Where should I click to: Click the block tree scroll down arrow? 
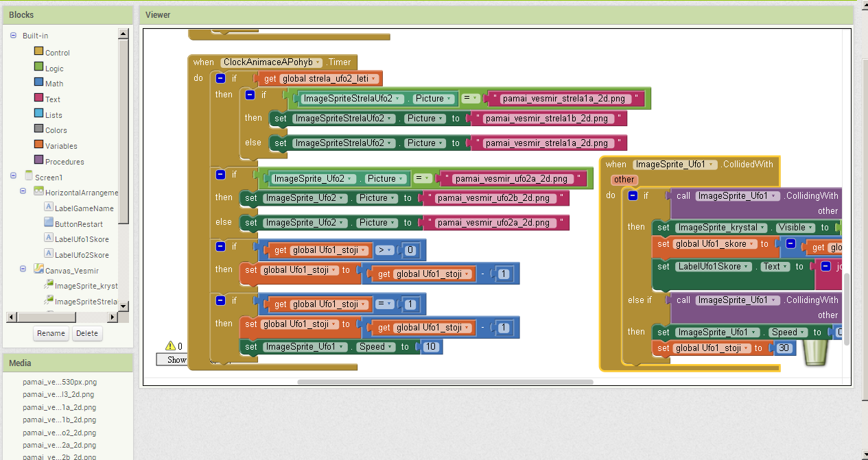124,306
